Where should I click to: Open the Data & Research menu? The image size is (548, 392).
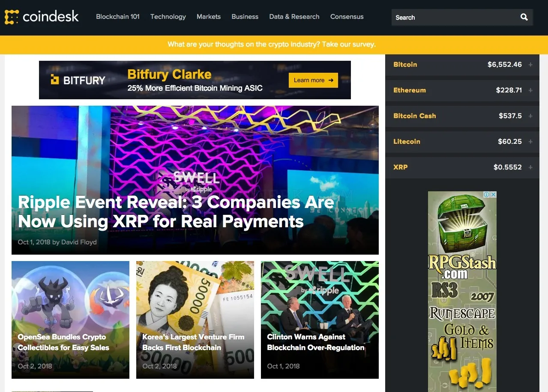point(294,17)
